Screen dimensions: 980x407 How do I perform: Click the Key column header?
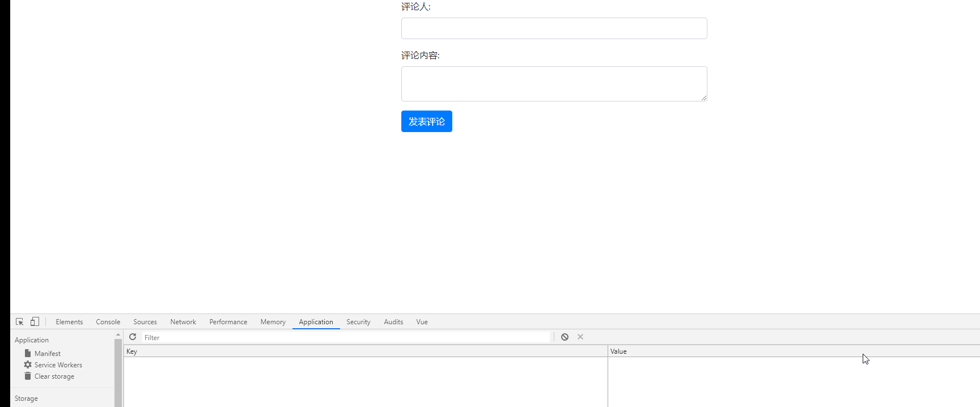coord(366,351)
